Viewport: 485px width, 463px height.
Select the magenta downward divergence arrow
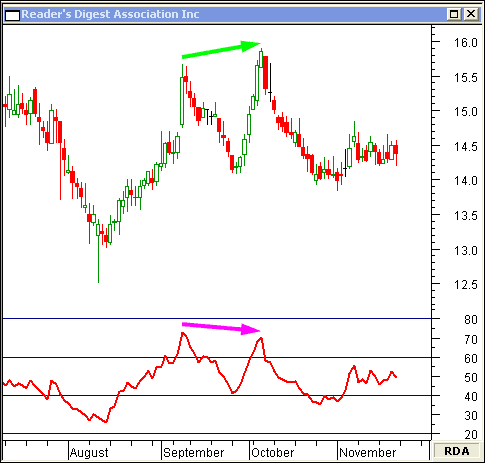pos(221,328)
